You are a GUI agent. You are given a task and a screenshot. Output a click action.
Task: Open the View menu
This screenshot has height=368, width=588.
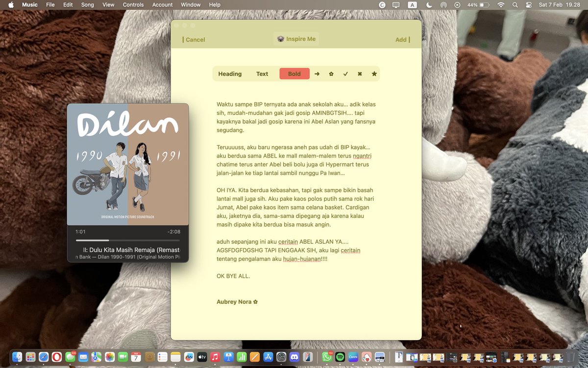108,5
